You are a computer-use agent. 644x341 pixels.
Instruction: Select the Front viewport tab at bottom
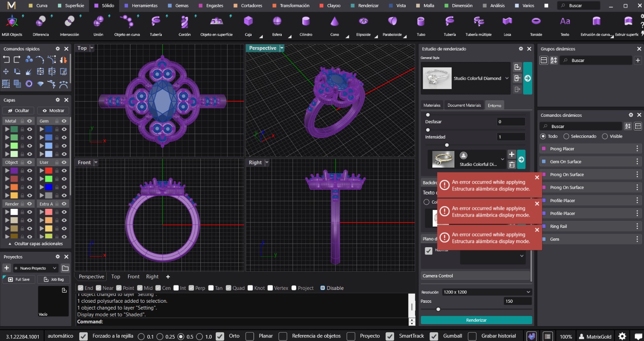[133, 277]
